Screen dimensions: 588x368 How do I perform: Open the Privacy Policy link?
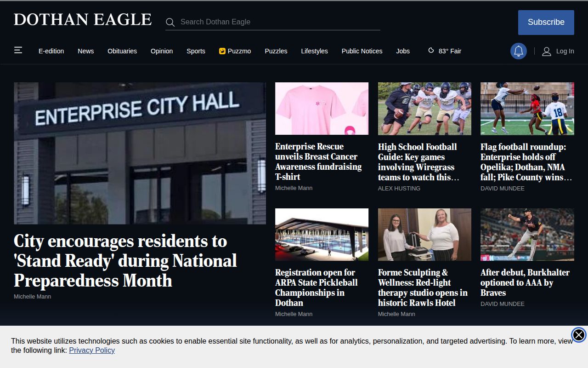(92, 351)
